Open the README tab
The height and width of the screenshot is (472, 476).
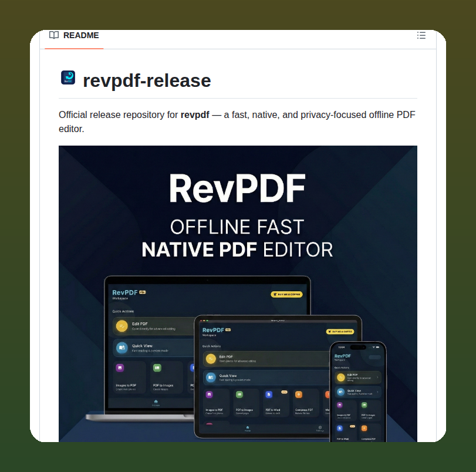point(74,36)
